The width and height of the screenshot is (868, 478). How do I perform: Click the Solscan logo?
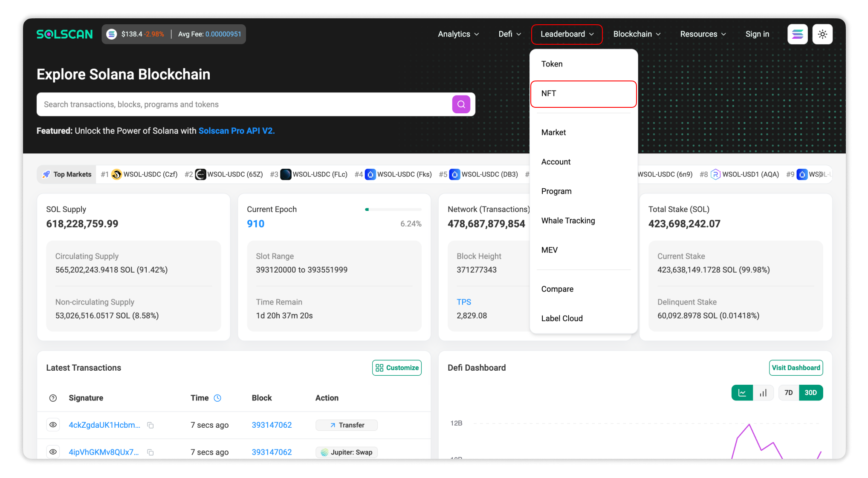(x=64, y=34)
